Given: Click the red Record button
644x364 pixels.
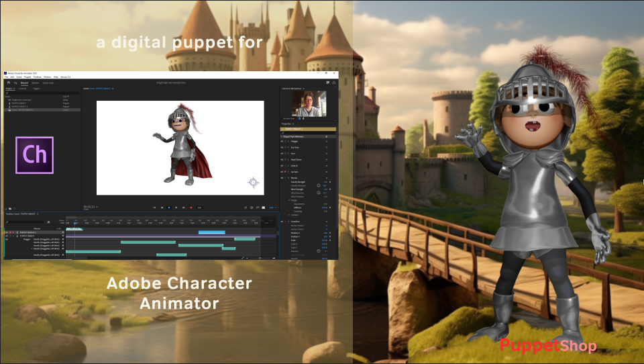Looking at the screenshot, I should [191, 208].
